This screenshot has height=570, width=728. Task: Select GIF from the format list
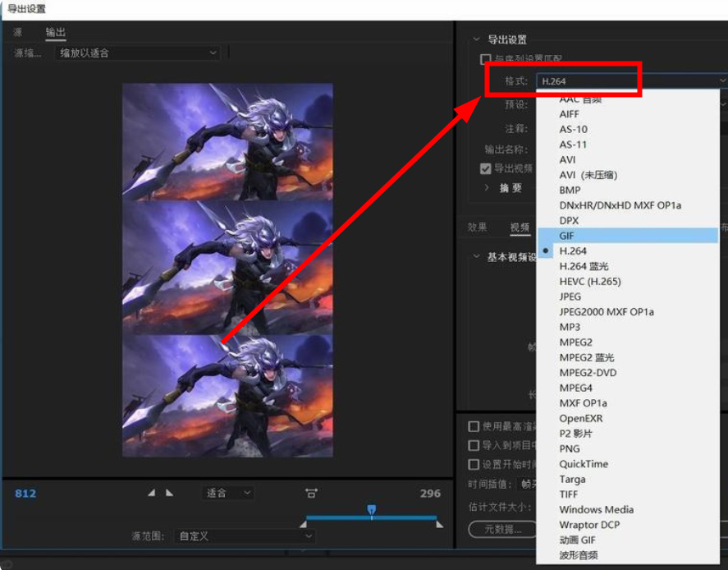568,236
